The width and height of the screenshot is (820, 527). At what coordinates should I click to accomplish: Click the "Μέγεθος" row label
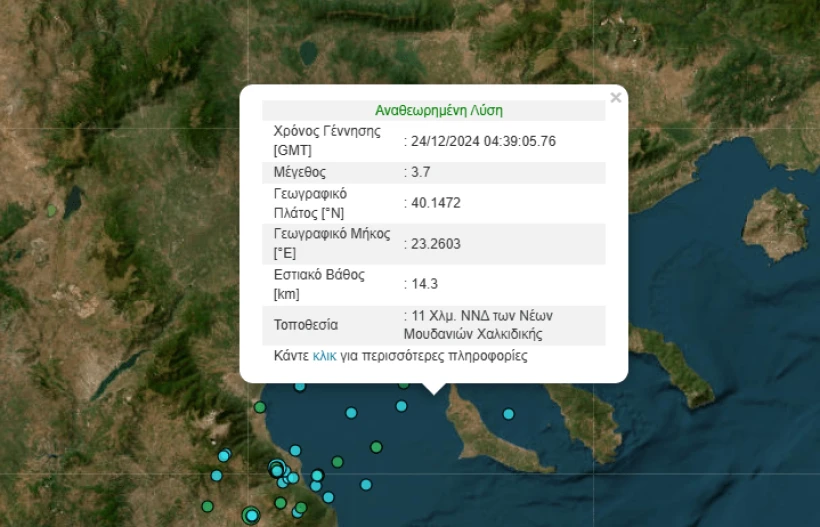[x=299, y=172]
